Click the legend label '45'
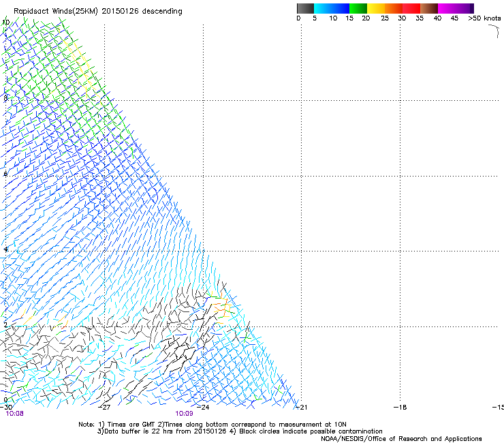This screenshot has height=443, width=504. pyautogui.click(x=454, y=18)
